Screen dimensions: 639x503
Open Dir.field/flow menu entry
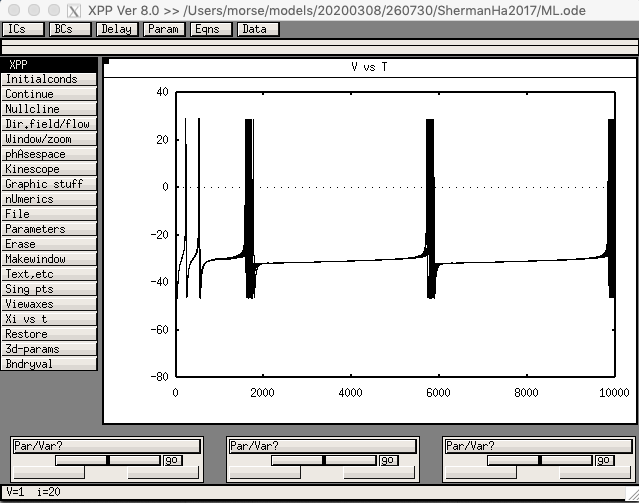(49, 124)
